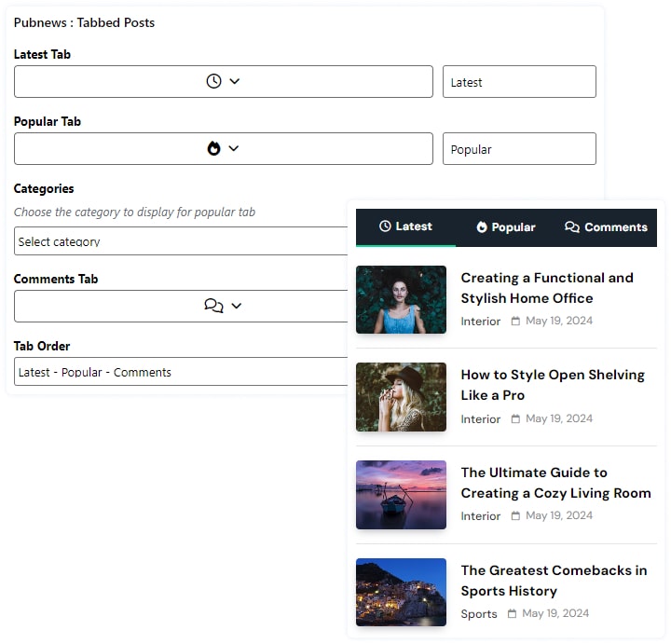This screenshot has width=671, height=644.
Task: Click the calendar icon beside the Home Office post date
Action: pos(515,321)
